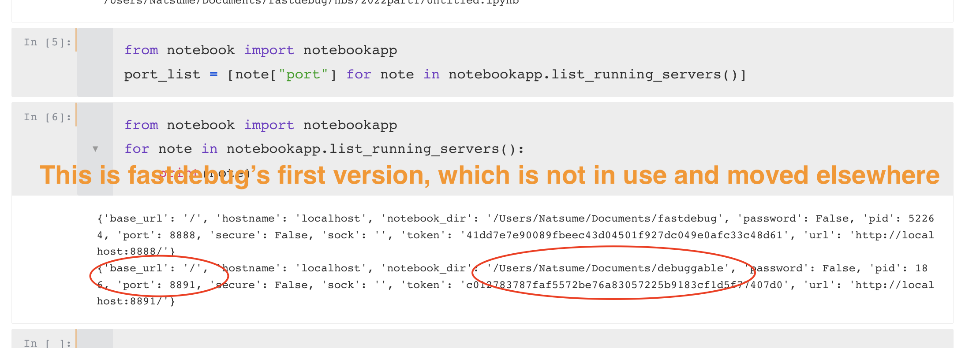The width and height of the screenshot is (980, 348).
Task: Click the host:8891 url ending in output
Action: coord(135,301)
